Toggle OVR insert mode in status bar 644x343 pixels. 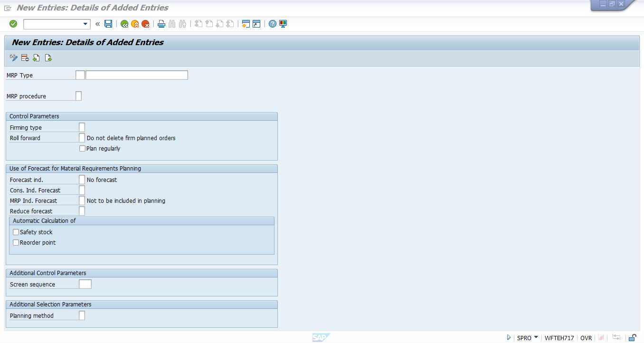tap(586, 338)
